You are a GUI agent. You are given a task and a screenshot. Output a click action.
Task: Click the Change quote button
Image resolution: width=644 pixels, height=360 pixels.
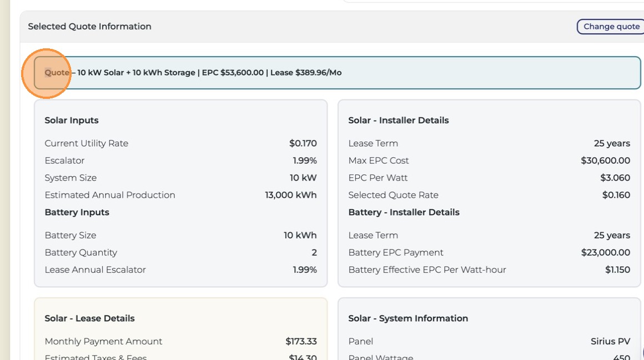coord(611,27)
